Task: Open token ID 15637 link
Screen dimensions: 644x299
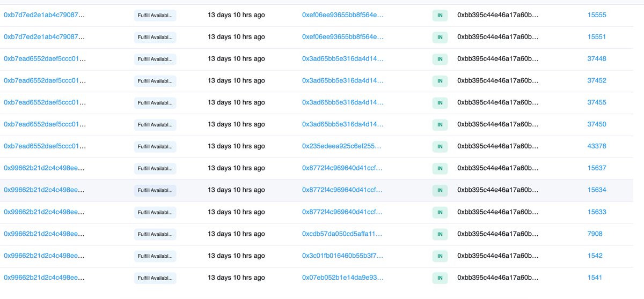Action: 597,168
